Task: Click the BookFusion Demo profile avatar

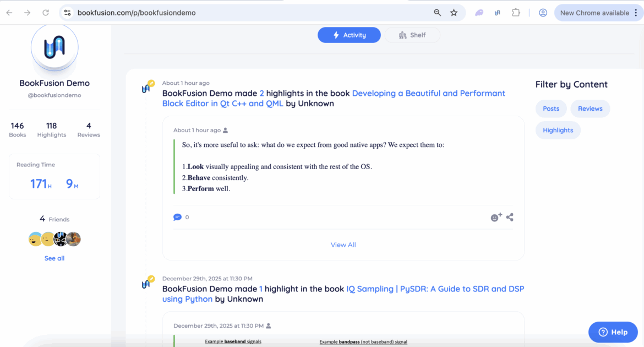Action: (x=54, y=48)
